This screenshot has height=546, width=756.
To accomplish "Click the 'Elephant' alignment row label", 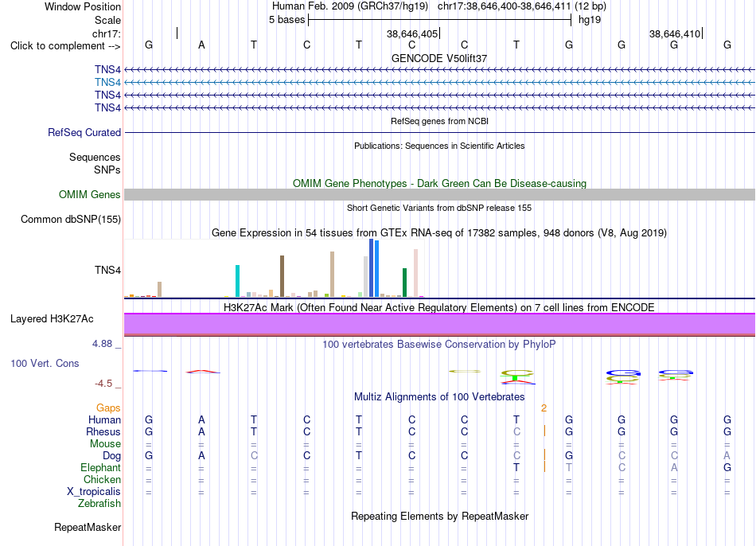I will [101, 468].
